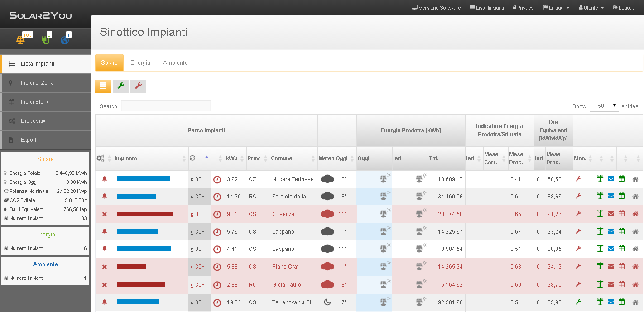644x312 pixels.
Task: Click the maintenance wrench in Cosenza row
Action: [578, 214]
